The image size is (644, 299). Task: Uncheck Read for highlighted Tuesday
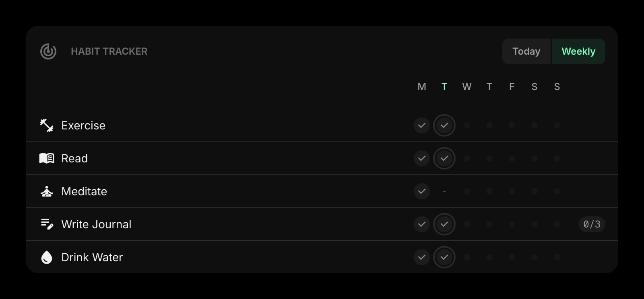click(x=444, y=158)
